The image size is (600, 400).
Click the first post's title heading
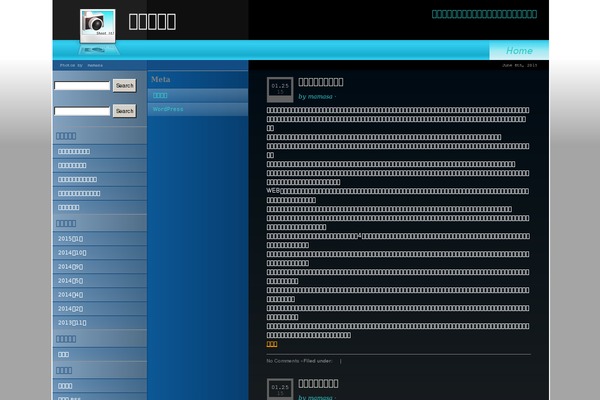[321, 82]
